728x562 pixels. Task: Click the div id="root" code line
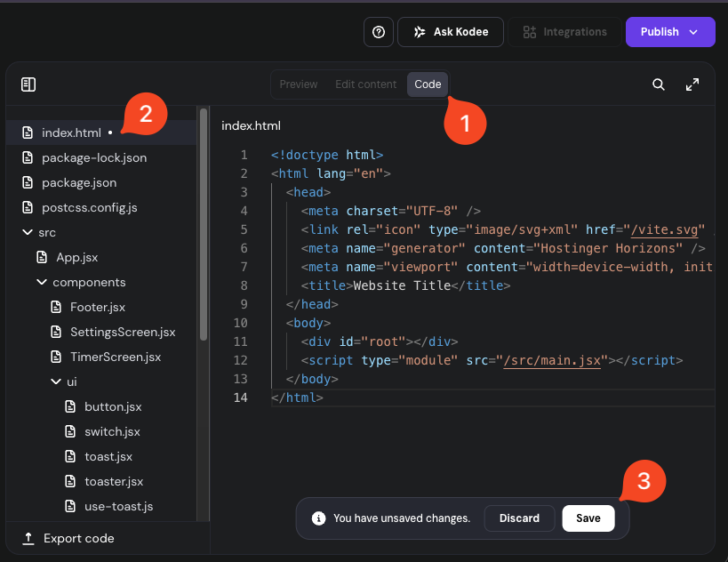click(x=380, y=341)
